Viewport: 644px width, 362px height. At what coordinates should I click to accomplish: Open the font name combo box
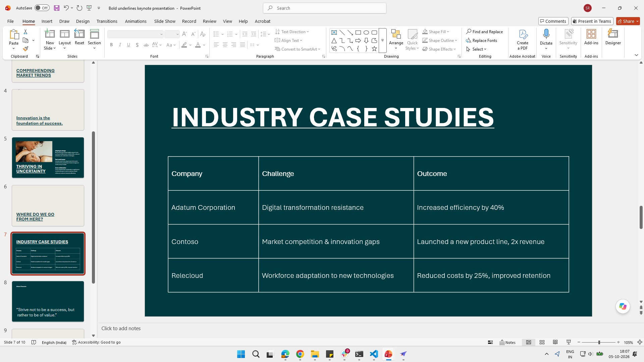point(135,34)
